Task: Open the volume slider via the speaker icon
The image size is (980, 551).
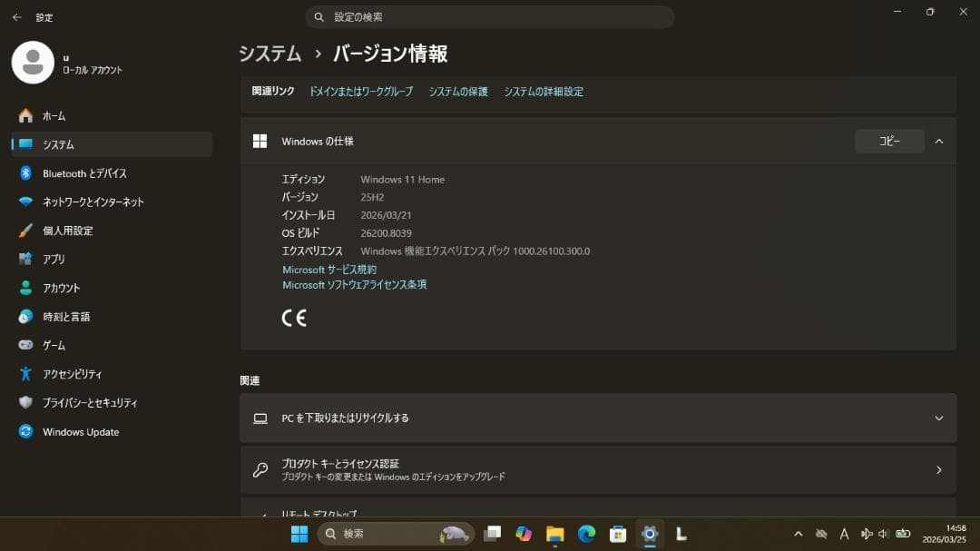Action: [x=881, y=534]
